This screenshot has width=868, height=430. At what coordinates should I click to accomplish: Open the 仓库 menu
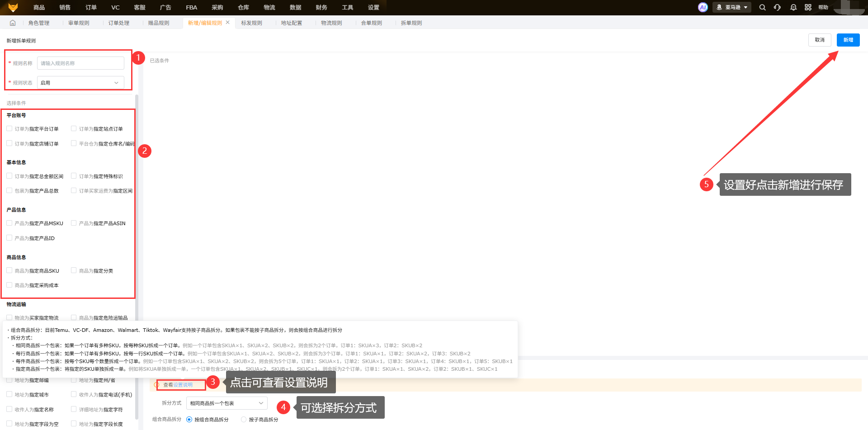[244, 7]
